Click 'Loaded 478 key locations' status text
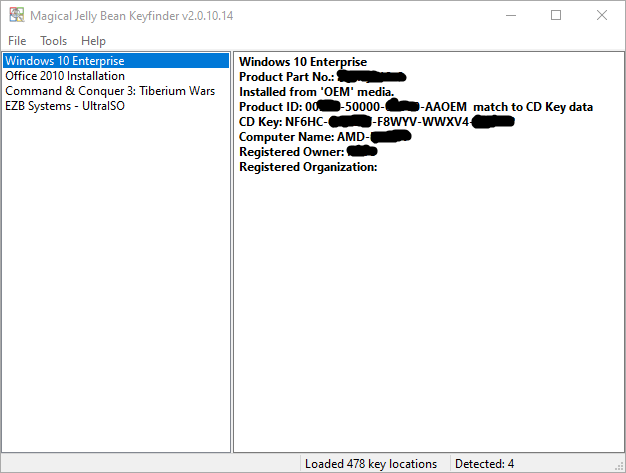Viewport: 626px width, 473px height. pos(371,464)
